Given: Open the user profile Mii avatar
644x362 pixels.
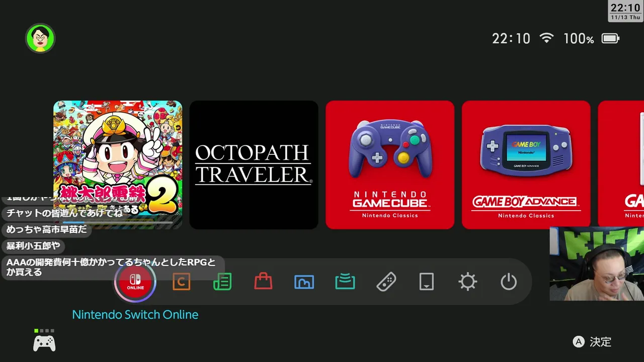Looking at the screenshot, I should click(x=40, y=38).
